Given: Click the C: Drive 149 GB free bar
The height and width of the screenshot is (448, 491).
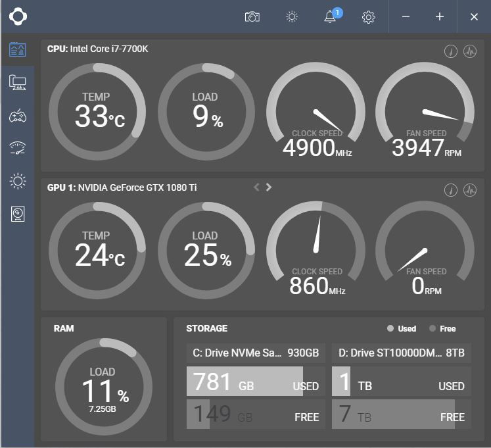Looking at the screenshot, I should 256,414.
